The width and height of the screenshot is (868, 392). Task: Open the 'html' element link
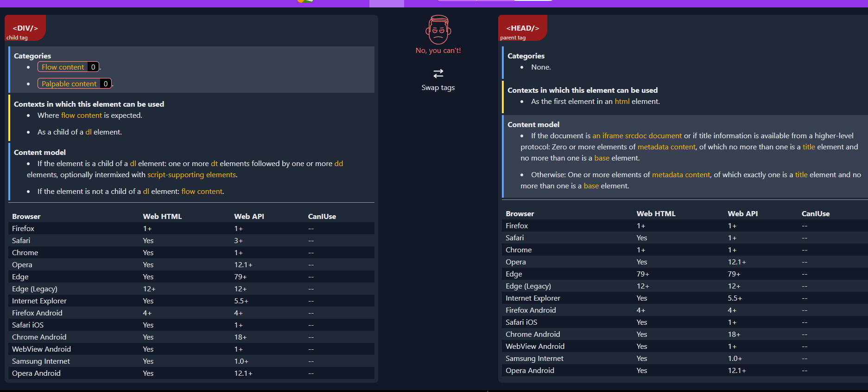tap(622, 101)
